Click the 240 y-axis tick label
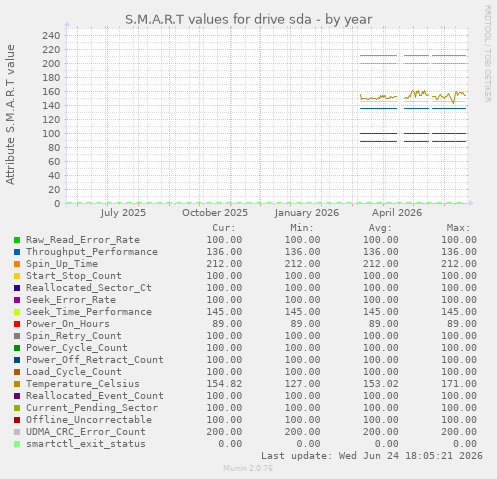Image resolution: width=497 pixels, height=479 pixels. 51,35
